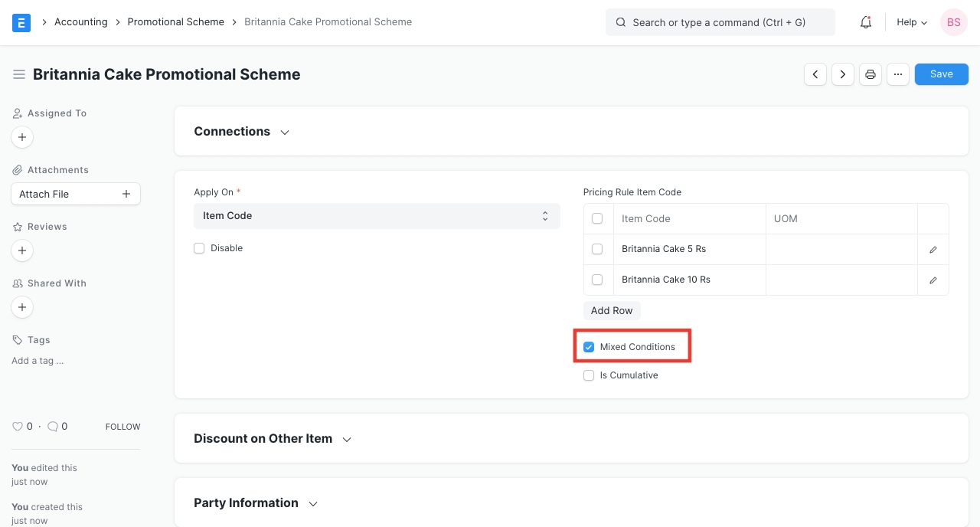The height and width of the screenshot is (527, 980).
Task: Uncheck the Mixed Conditions checkbox
Action: [x=589, y=347]
